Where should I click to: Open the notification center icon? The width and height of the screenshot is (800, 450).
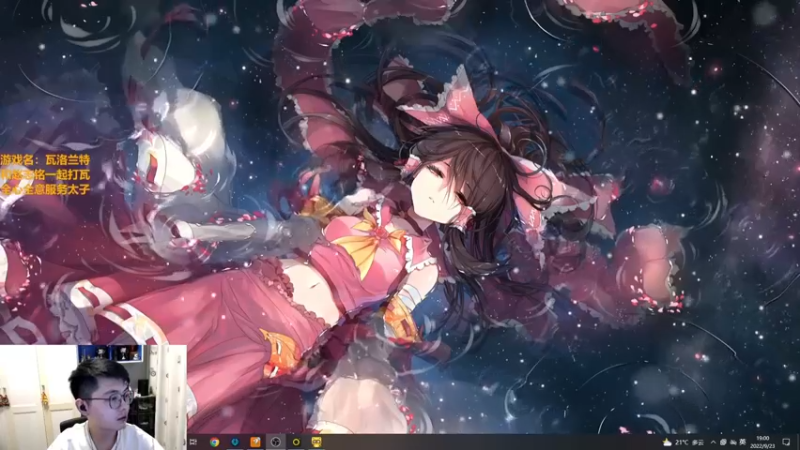[786, 442]
